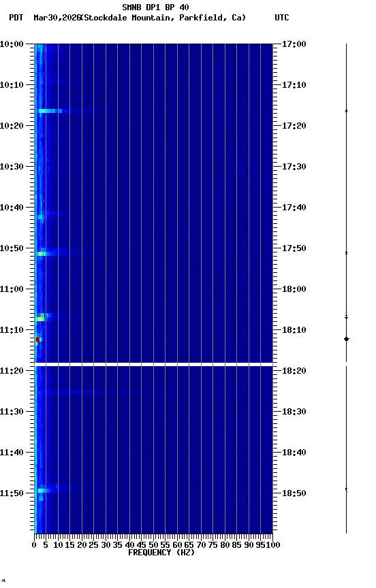Click the yellow event streak near 10:51
376x588 pixels.
pyautogui.click(x=42, y=254)
